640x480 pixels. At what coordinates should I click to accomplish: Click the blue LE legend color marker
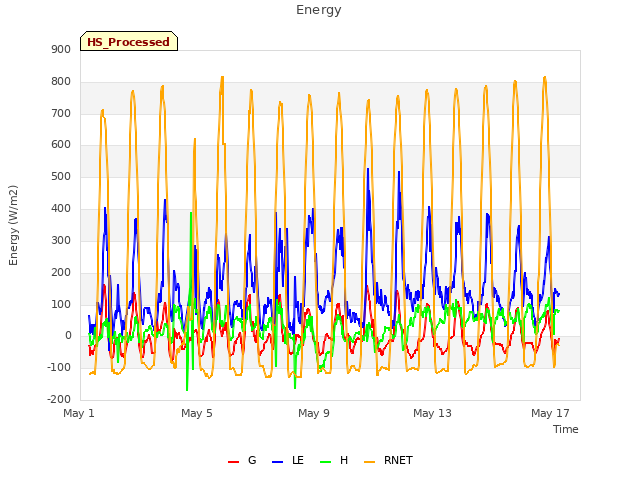pyautogui.click(x=277, y=462)
